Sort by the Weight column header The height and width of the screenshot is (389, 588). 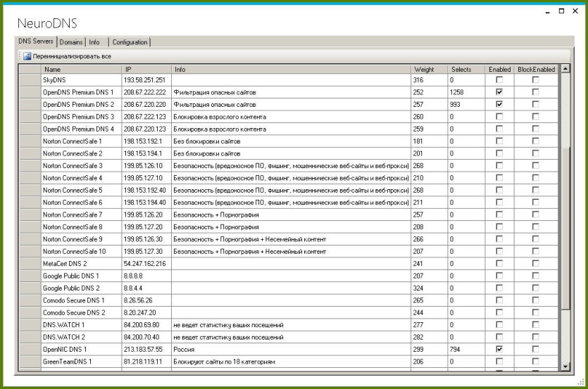tap(429, 70)
